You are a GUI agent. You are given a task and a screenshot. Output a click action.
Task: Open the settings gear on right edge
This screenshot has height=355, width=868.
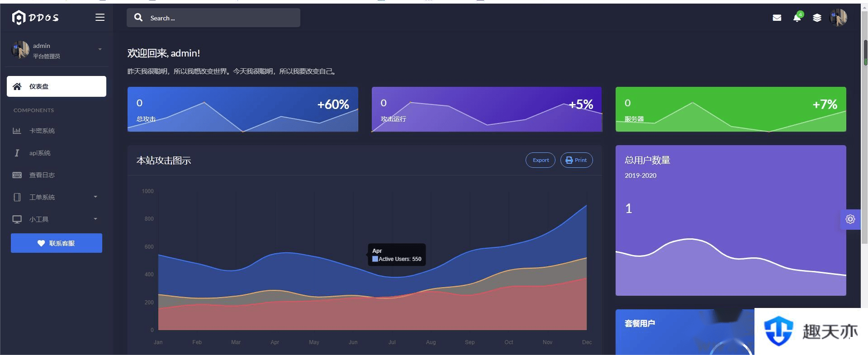(850, 219)
